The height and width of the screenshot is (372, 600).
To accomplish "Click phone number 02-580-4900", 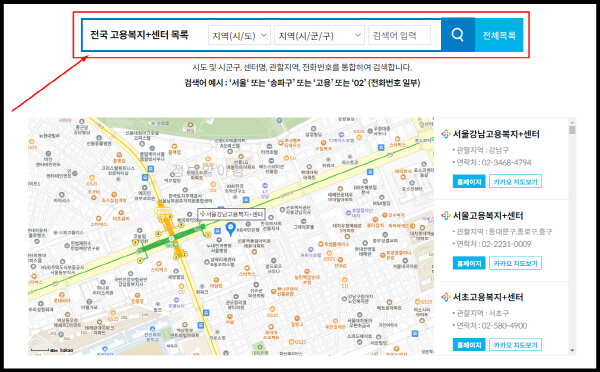I will (504, 326).
